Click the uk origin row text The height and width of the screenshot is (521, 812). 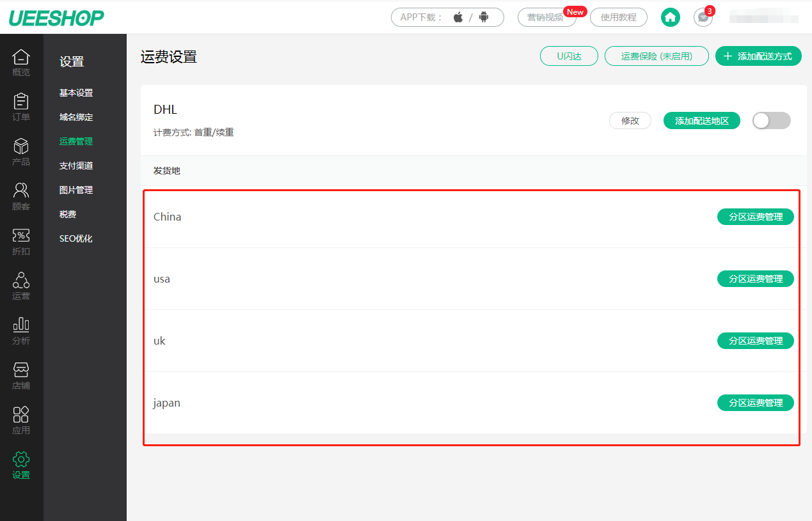159,341
